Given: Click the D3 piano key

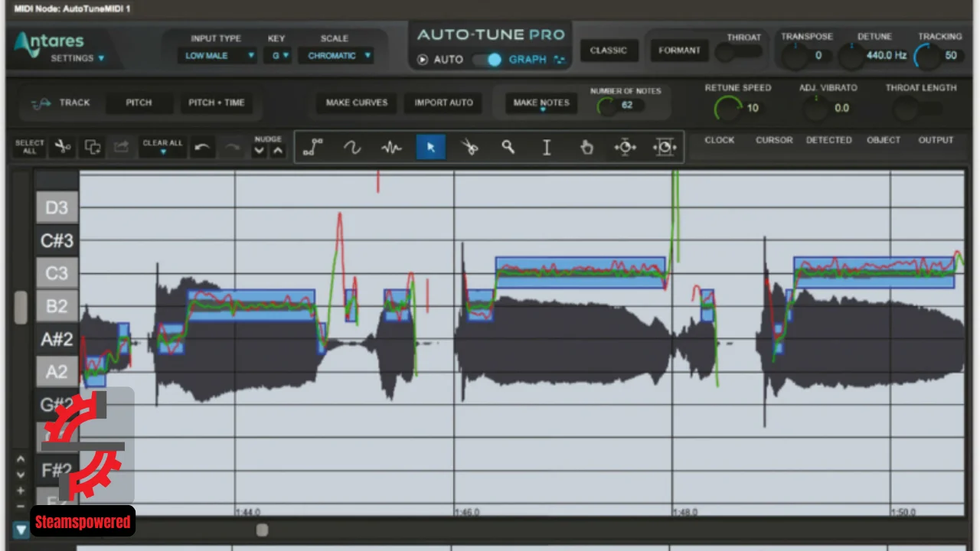Looking at the screenshot, I should click(x=57, y=207).
